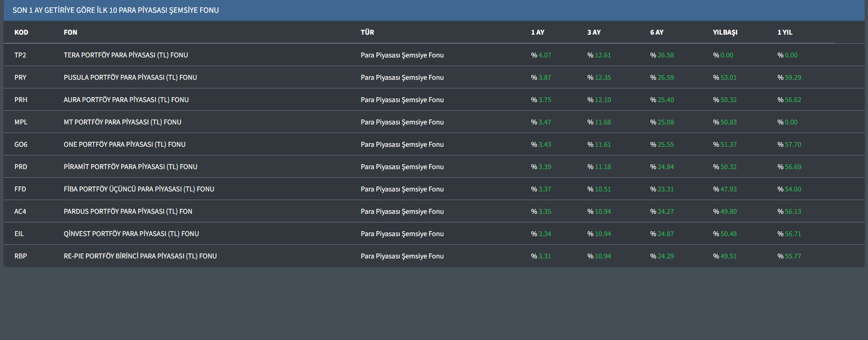Select AURA PORTFÖY PARA PİYASASI fund

coord(126,100)
